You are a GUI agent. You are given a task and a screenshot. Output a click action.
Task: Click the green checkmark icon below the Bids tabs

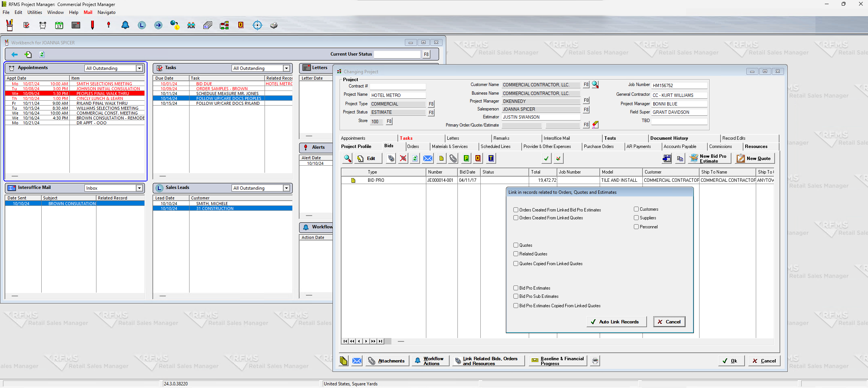[x=546, y=159]
